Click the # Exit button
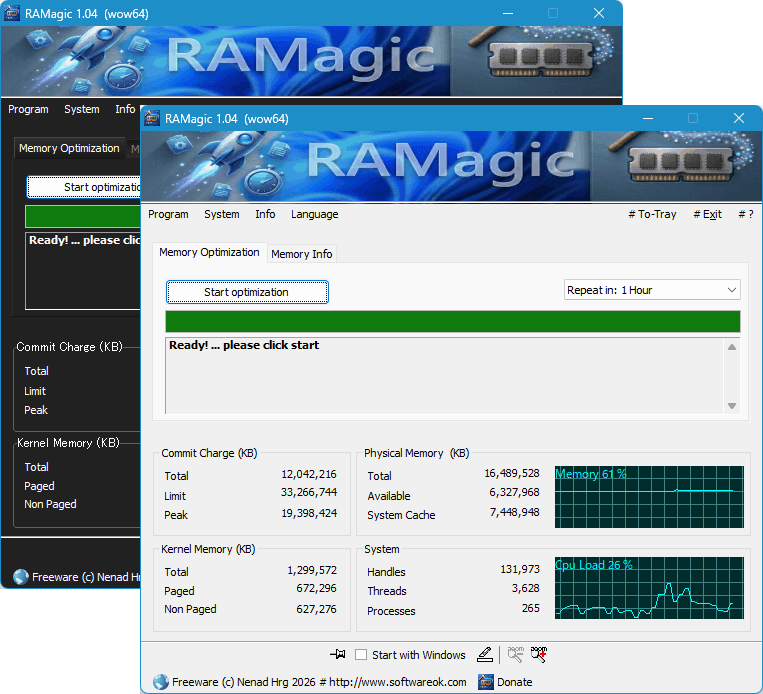This screenshot has width=763, height=694. point(708,214)
